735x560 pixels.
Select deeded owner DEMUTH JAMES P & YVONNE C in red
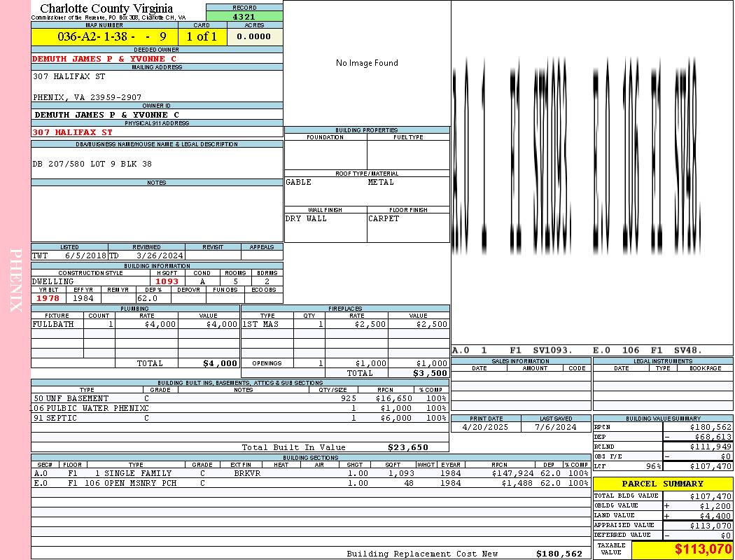(104, 59)
